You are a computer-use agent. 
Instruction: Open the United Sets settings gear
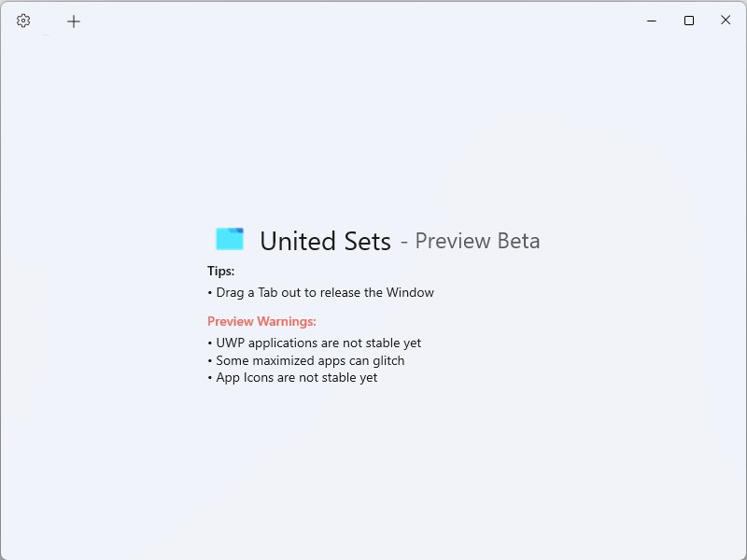(x=23, y=21)
